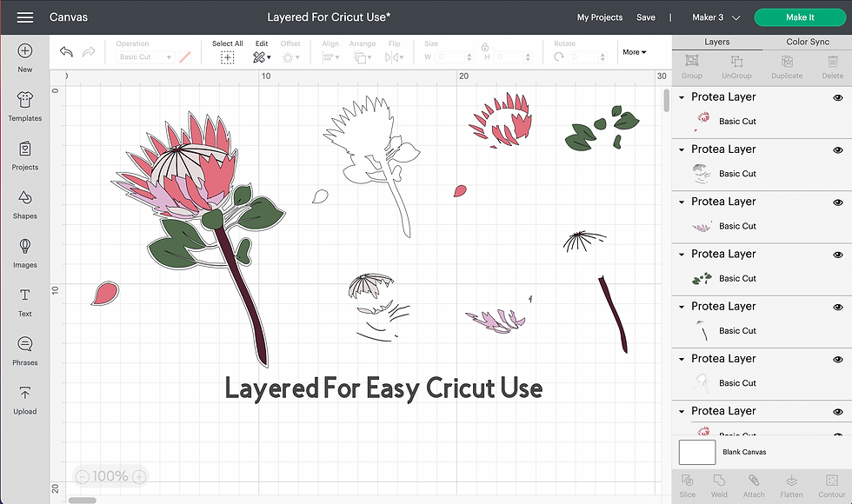Open the Maker 3 machine dropdown
The height and width of the screenshot is (504, 852).
pyautogui.click(x=716, y=17)
